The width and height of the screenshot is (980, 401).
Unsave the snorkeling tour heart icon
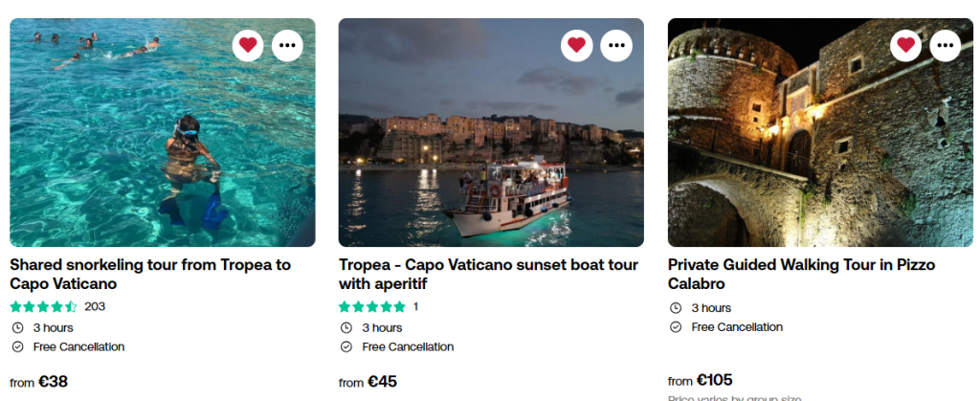248,45
